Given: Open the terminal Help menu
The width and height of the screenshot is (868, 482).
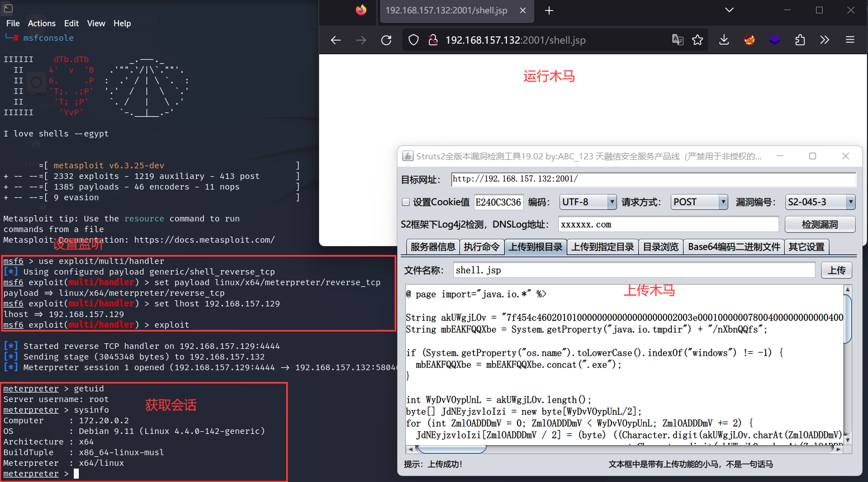Looking at the screenshot, I should pos(122,23).
